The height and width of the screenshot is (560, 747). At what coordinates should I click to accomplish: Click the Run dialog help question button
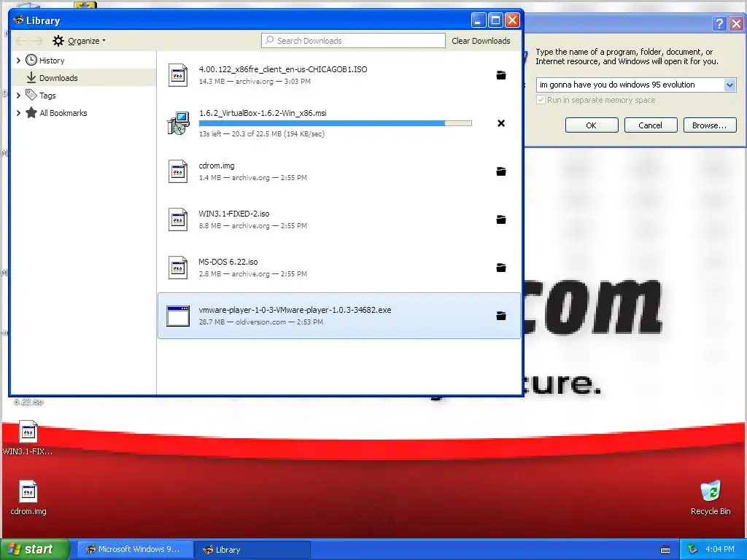tap(719, 23)
